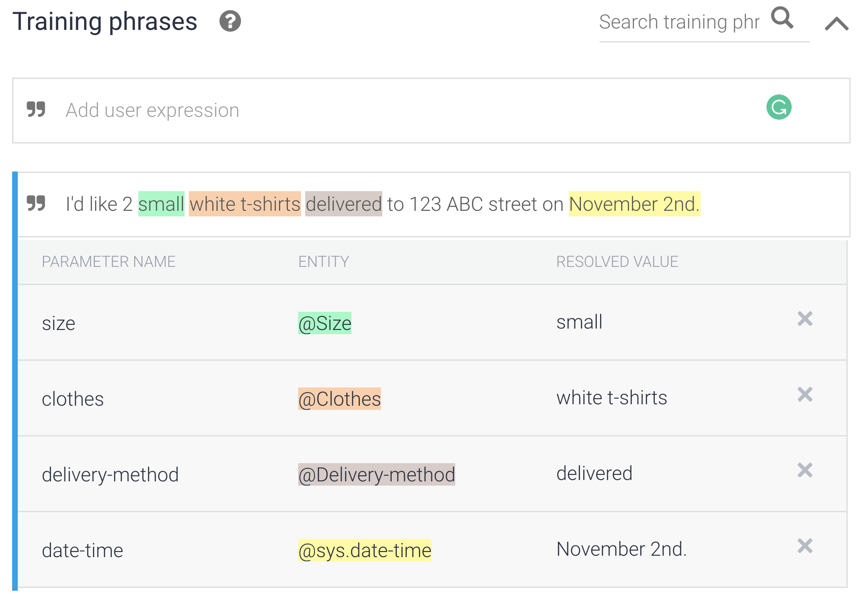Image resolution: width=866 pixels, height=616 pixels.
Task: Click the highlighted white t-shirts annotation
Action: [245, 204]
